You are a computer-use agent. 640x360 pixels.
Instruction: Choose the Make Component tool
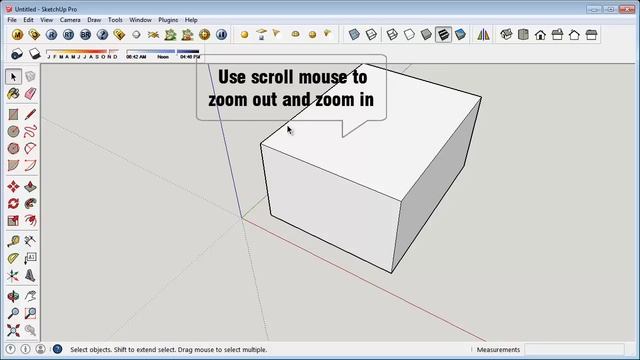(30, 77)
